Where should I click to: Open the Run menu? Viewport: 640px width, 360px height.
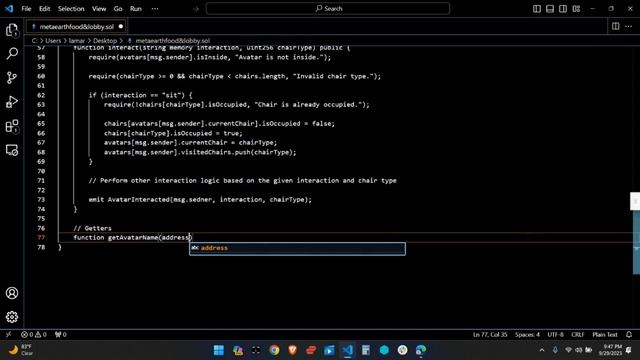point(136,9)
